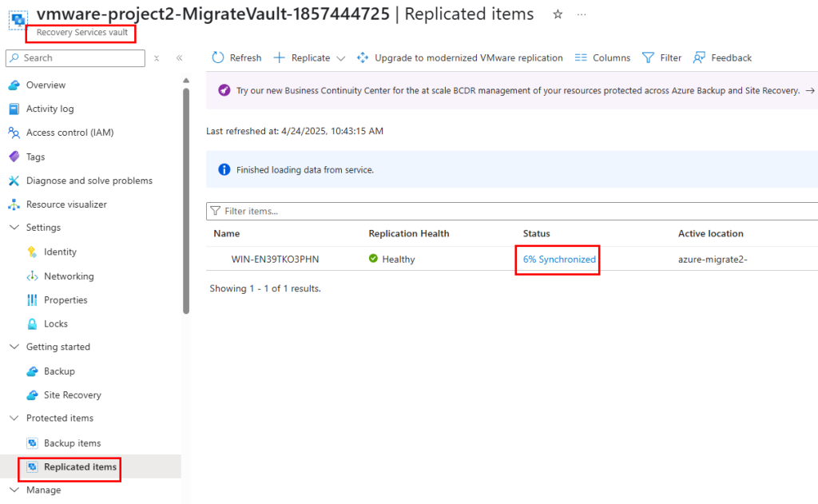Click the purple Tags icon
Screen dimensions: 818x504
14,157
